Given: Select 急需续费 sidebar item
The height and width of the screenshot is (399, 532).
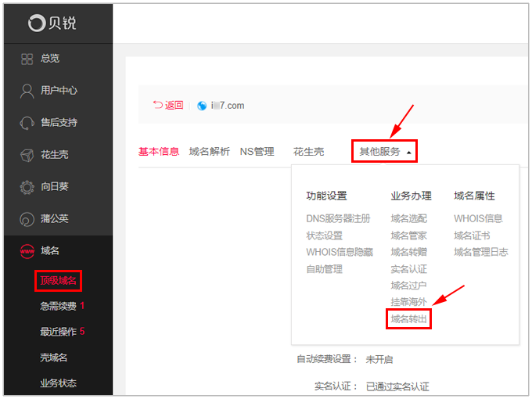Looking at the screenshot, I should tap(59, 306).
